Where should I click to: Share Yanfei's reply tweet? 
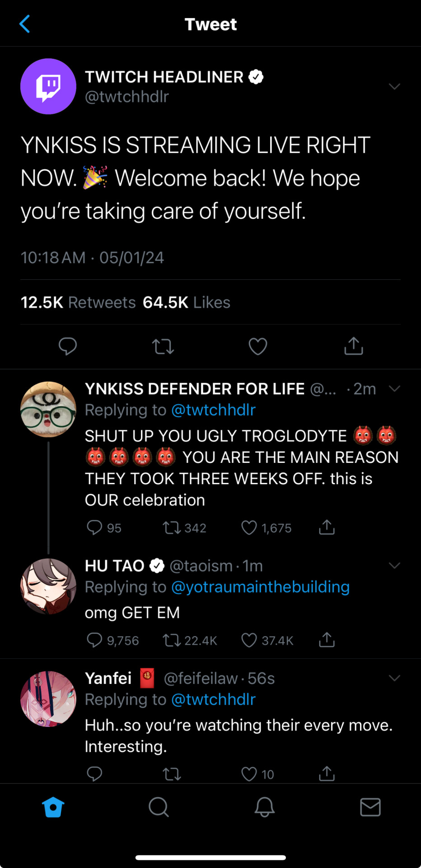click(x=327, y=774)
